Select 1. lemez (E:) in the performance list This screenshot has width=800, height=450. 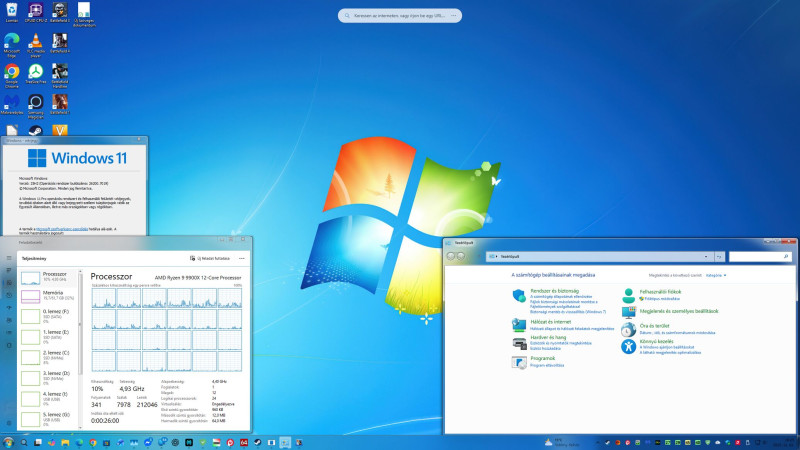click(x=48, y=337)
